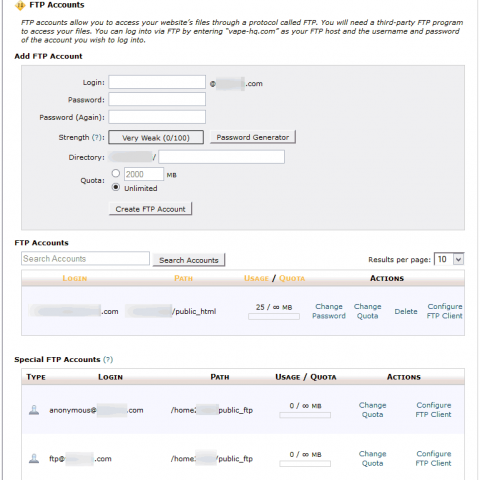Delete the public_html FTP account

[406, 311]
